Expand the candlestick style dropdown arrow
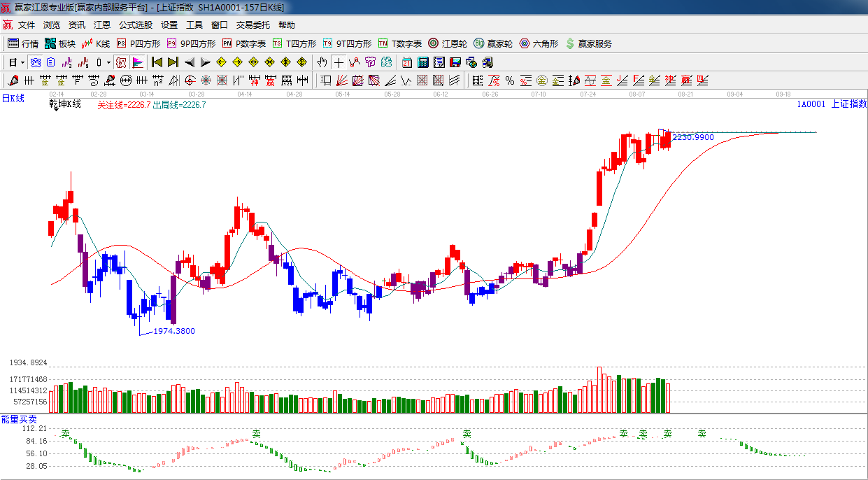 [x=108, y=62]
